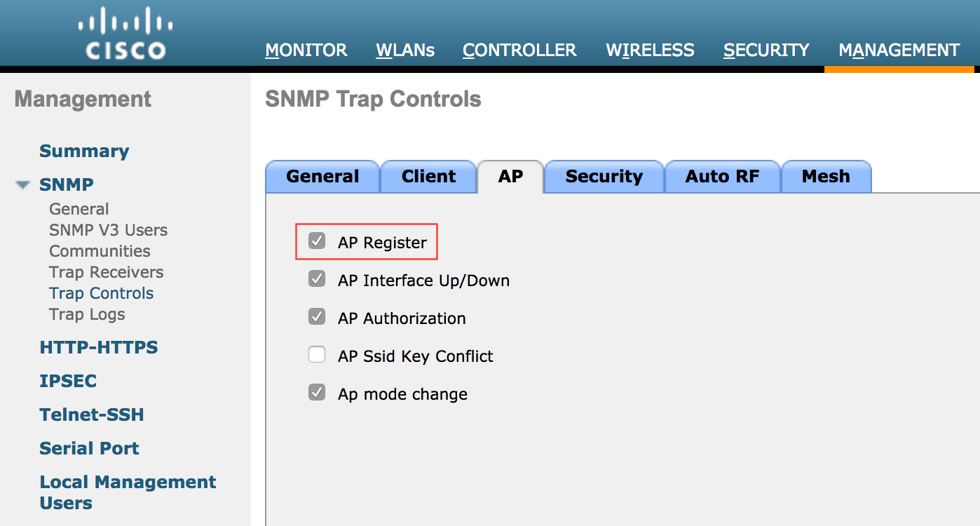Collapse the SNMP section triangle
This screenshot has height=526, width=980.
[24, 185]
